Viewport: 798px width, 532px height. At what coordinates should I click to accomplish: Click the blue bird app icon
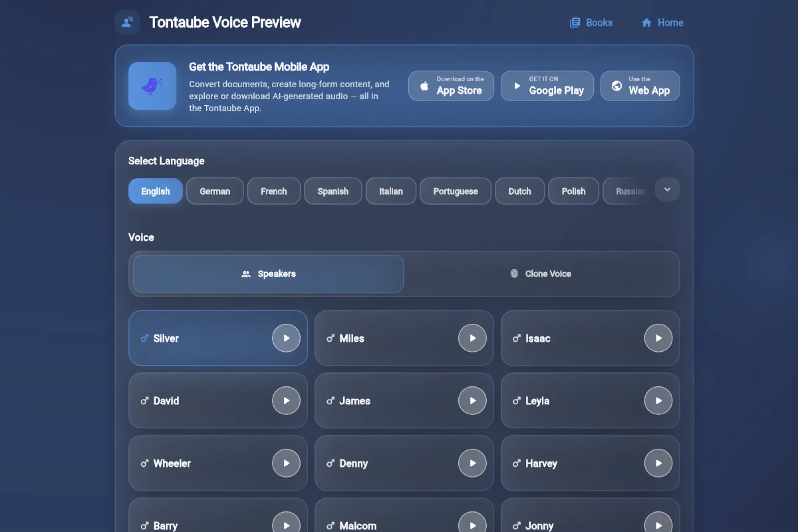tap(152, 86)
